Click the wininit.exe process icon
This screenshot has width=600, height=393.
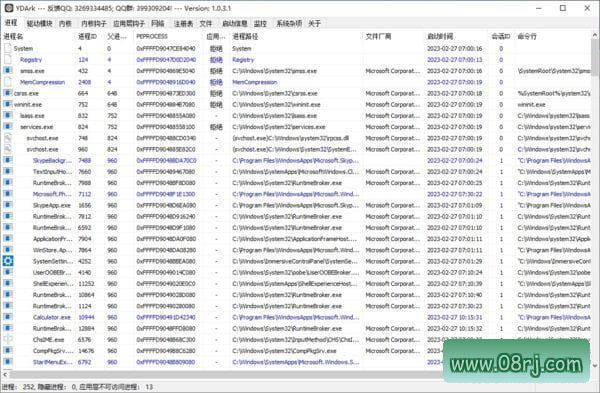[8, 104]
